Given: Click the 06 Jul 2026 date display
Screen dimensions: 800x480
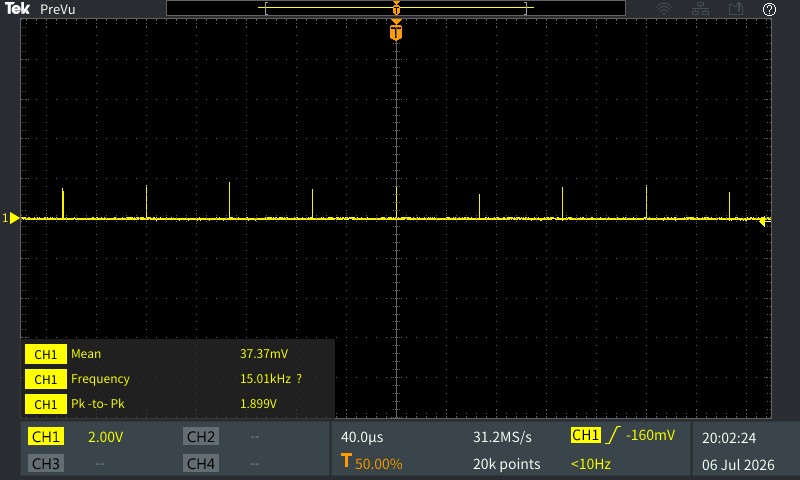Looking at the screenshot, I should point(738,465).
